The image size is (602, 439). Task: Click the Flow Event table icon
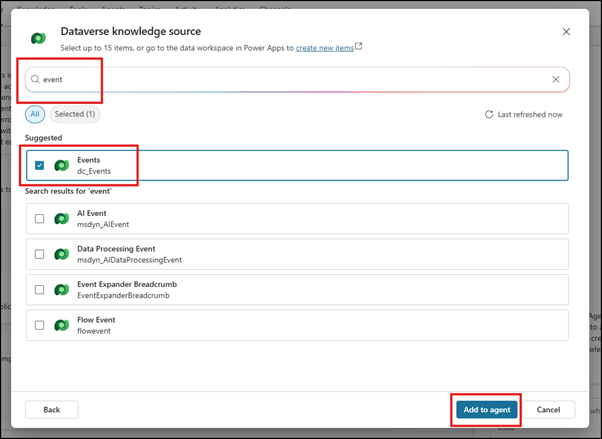tap(62, 325)
